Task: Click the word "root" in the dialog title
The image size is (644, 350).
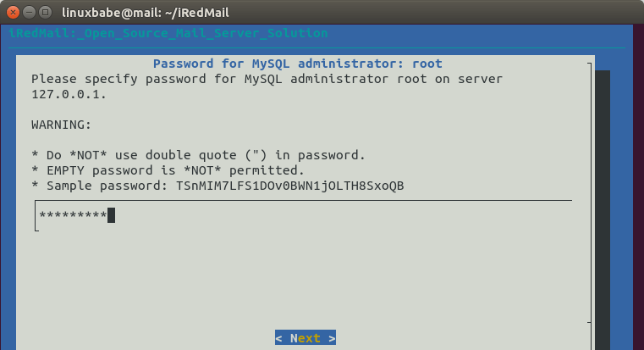Action: click(427, 64)
